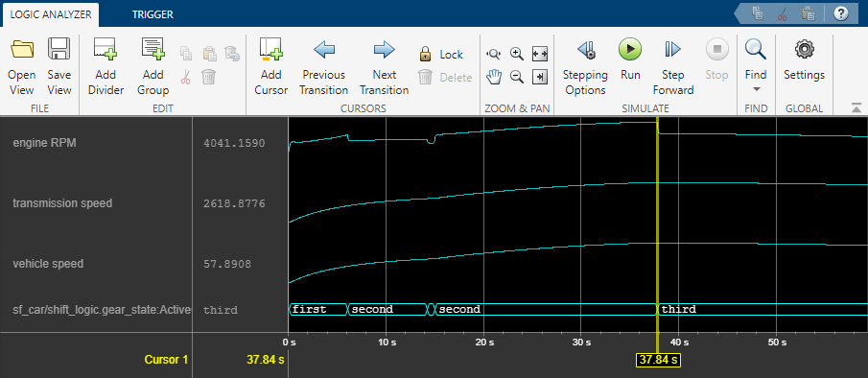Click Step Forward to advance simulation

673,67
